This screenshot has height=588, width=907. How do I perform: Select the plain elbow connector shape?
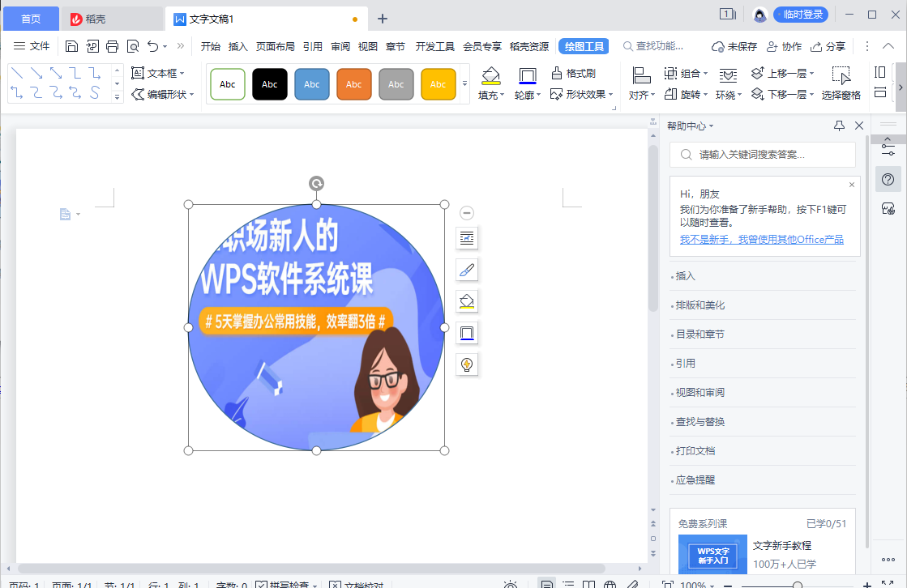click(x=75, y=73)
